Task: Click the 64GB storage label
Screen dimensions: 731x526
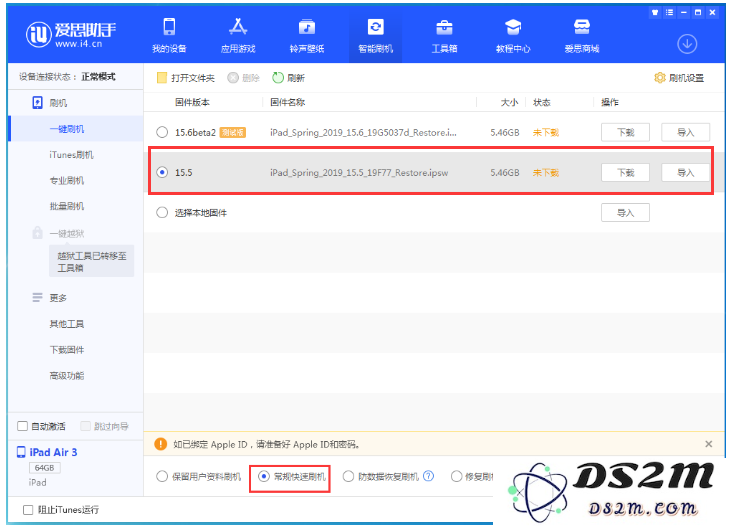Action: [x=45, y=468]
